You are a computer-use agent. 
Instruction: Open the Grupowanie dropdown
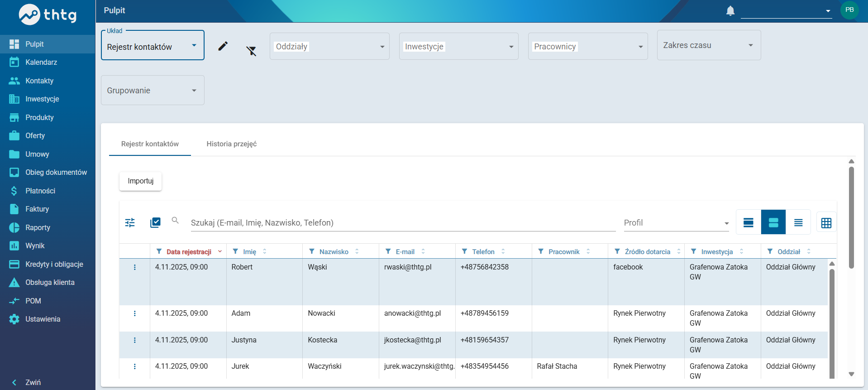(153, 90)
